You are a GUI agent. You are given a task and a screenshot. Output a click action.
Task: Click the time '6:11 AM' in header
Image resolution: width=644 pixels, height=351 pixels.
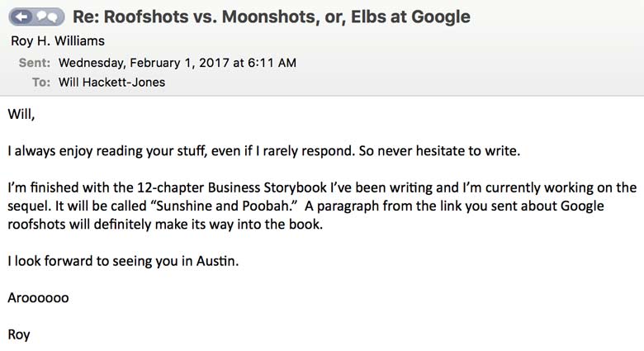[272, 63]
